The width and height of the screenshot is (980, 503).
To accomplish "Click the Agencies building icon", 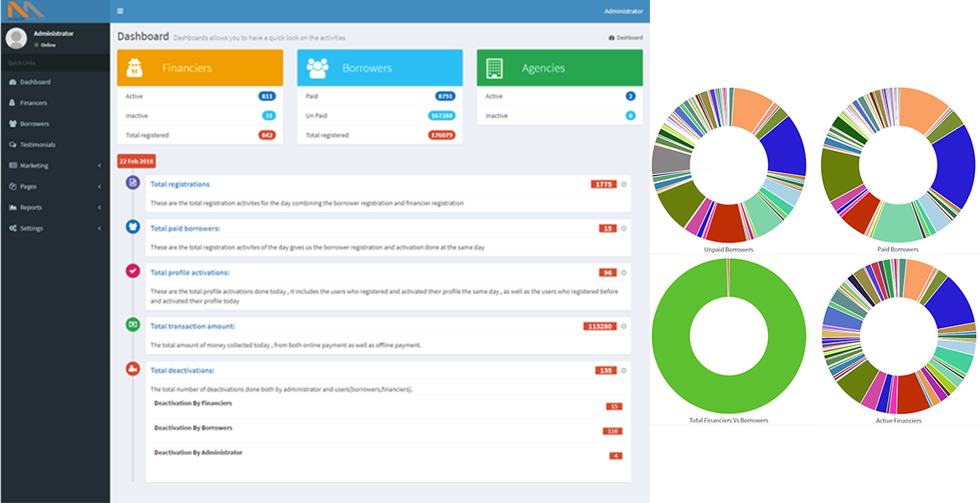I will click(x=494, y=68).
